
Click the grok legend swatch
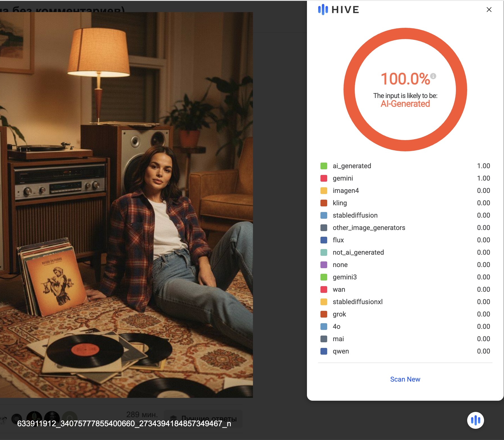(x=324, y=314)
